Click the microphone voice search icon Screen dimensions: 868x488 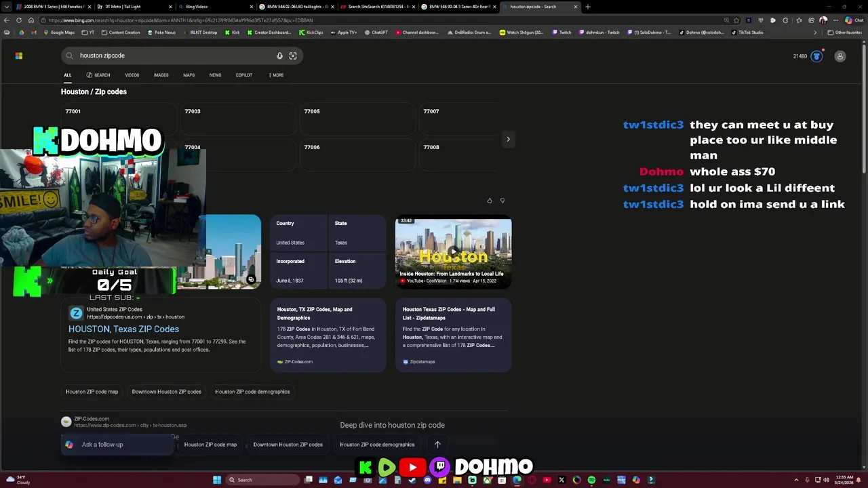click(279, 56)
